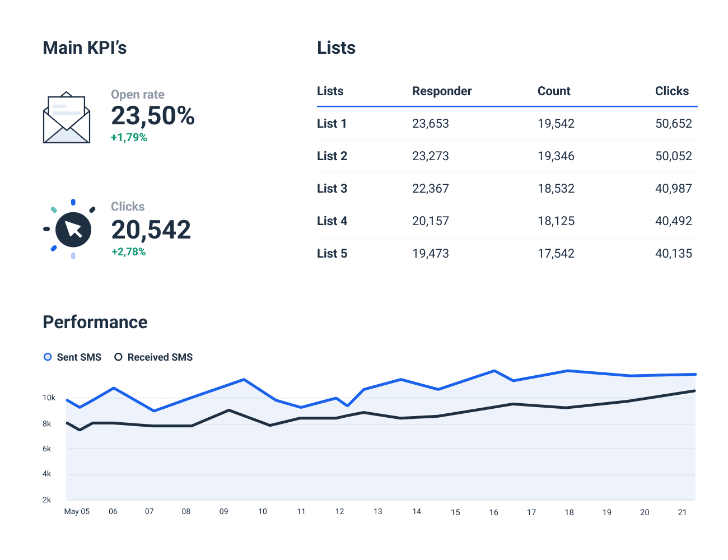Open the Lists section header

click(336, 48)
